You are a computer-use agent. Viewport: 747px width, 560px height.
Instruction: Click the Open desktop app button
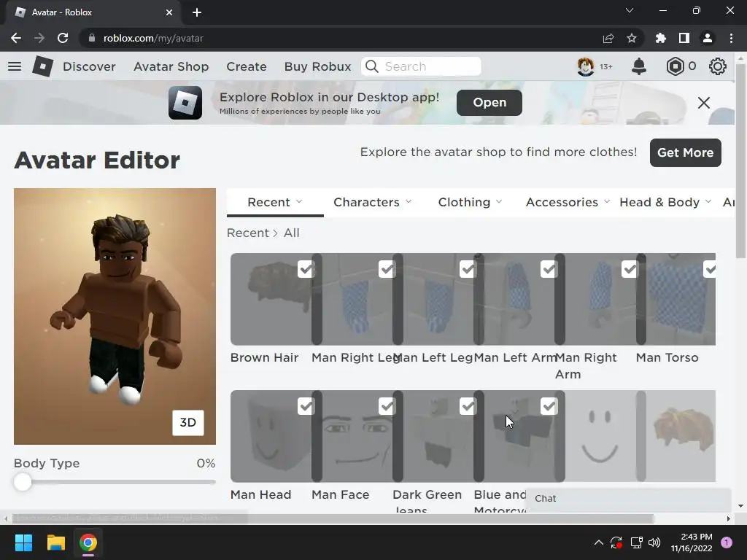[489, 102]
